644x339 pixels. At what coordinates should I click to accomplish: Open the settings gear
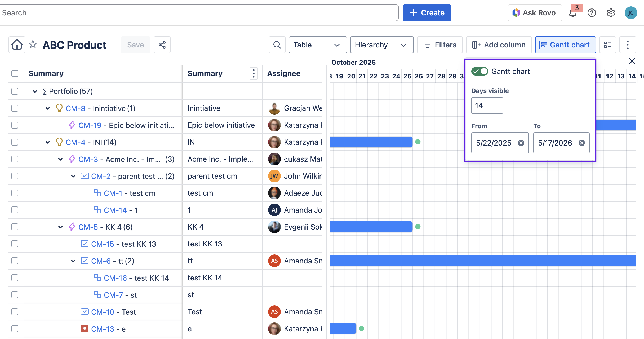click(x=611, y=12)
